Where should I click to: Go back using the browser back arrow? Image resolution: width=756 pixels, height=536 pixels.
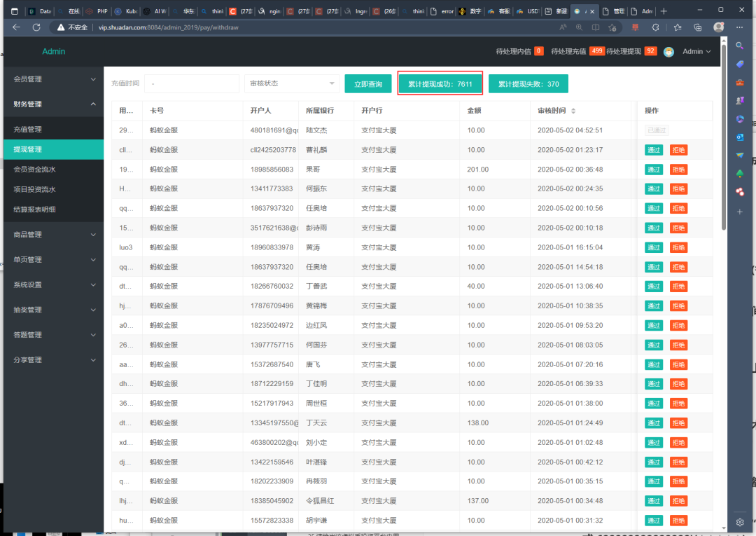tap(16, 27)
